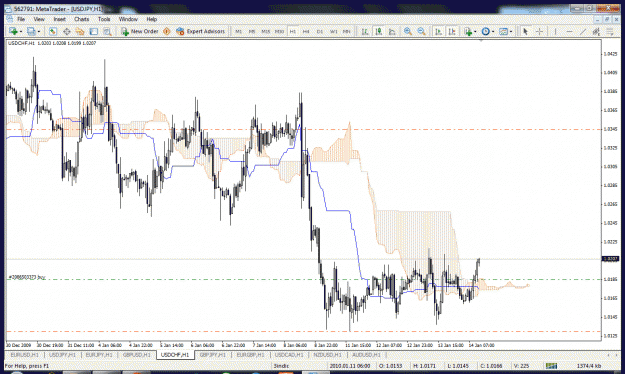Screen dimensions: 625x374
Task: Open the Indicators dropdown arrow
Action: pos(475,31)
